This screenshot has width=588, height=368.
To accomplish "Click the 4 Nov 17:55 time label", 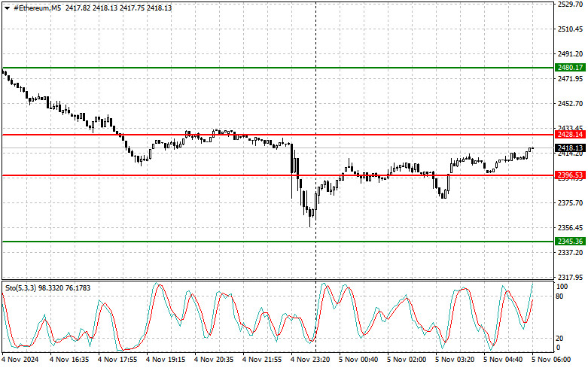I will pyautogui.click(x=117, y=360).
